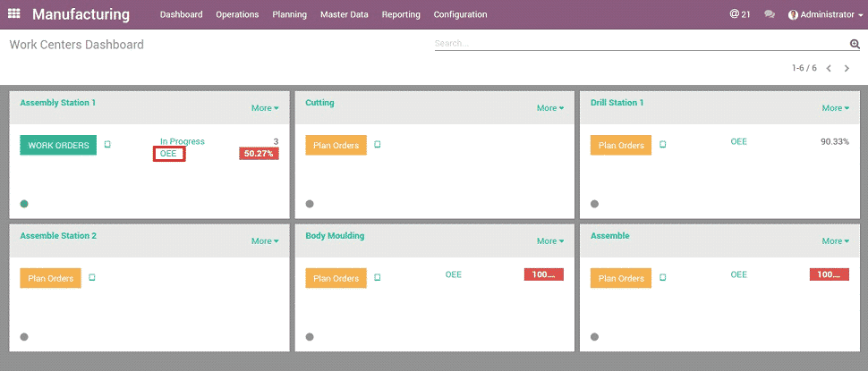Click the red 50.27% OEE badge
868x371 pixels.
point(259,154)
